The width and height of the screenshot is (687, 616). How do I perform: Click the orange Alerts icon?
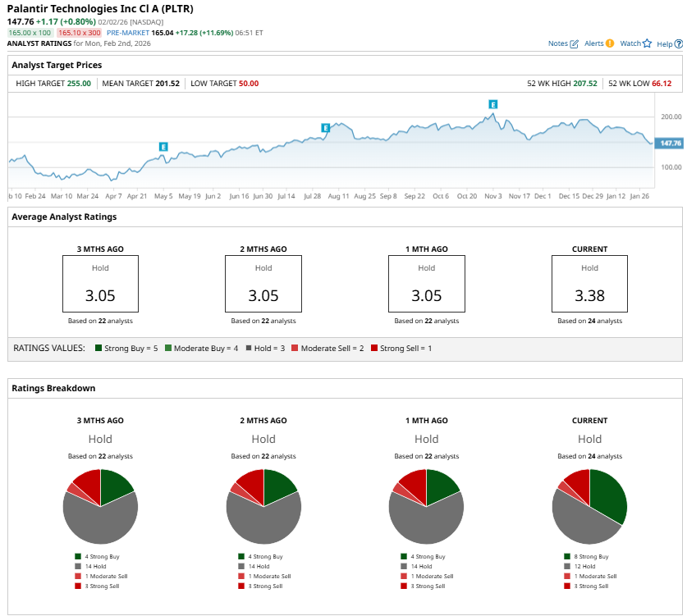[x=609, y=43]
